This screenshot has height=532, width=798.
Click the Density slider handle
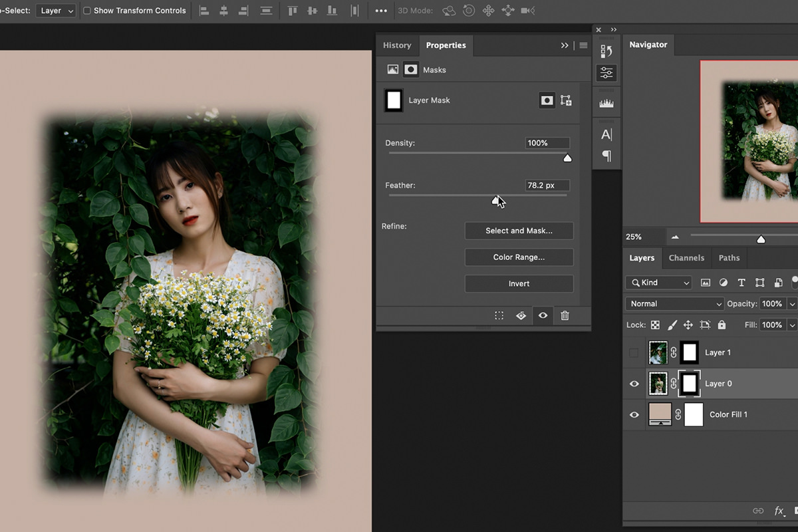pos(567,158)
